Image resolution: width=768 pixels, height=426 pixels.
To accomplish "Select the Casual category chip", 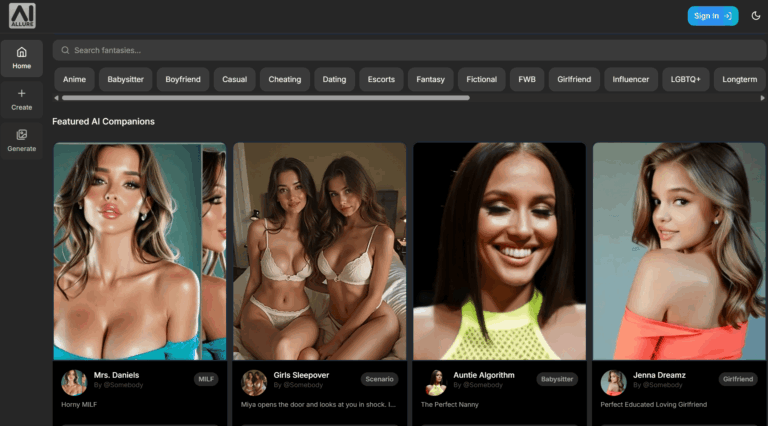I will click(235, 79).
